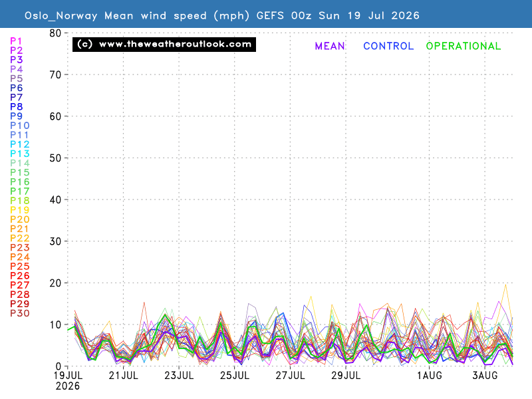Click the P29 legend label
Viewport: 532px width, 399px height.
[x=20, y=304]
